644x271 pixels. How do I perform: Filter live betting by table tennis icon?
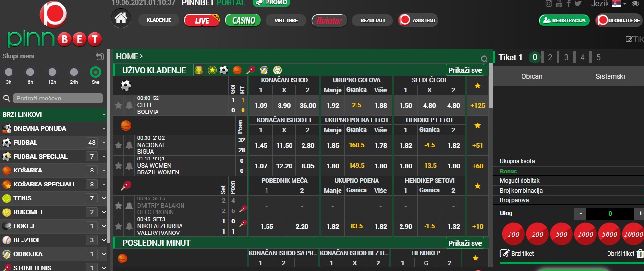[251, 70]
